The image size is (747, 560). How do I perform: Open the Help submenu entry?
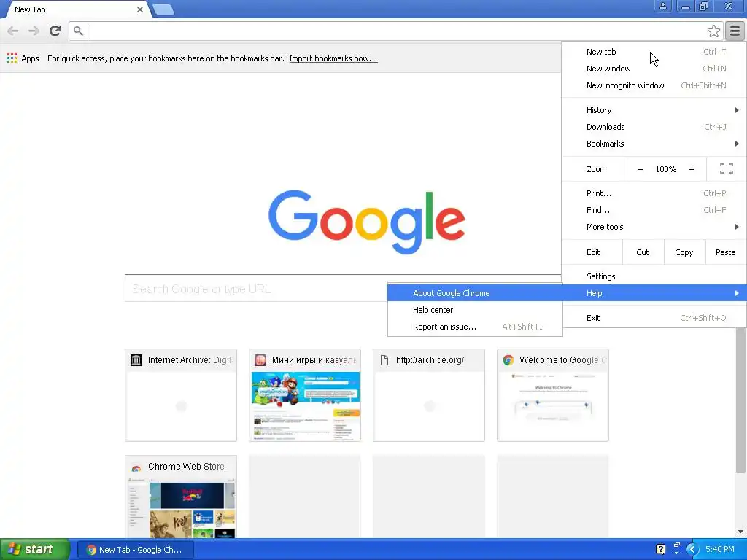(x=654, y=293)
